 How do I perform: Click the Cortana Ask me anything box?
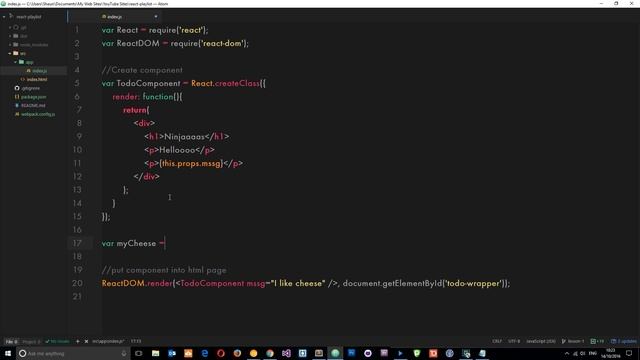73,353
